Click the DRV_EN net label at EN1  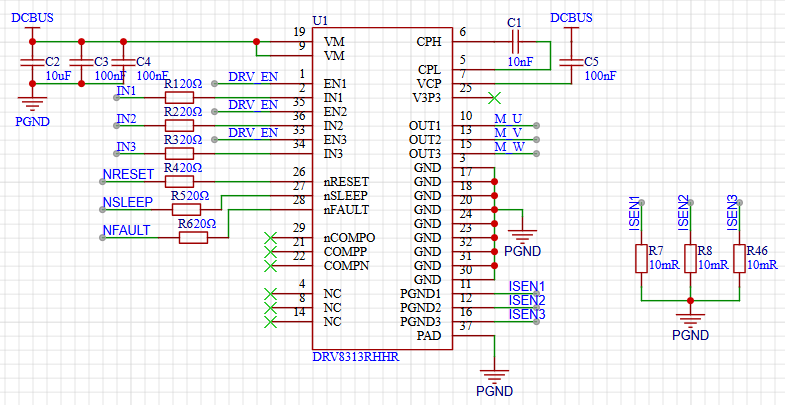click(253, 77)
